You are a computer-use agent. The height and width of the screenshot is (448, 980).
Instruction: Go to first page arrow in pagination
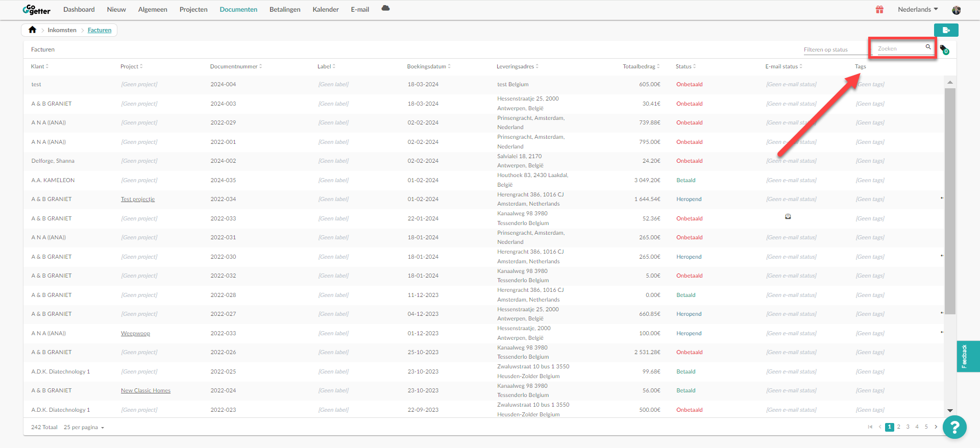coord(870,427)
